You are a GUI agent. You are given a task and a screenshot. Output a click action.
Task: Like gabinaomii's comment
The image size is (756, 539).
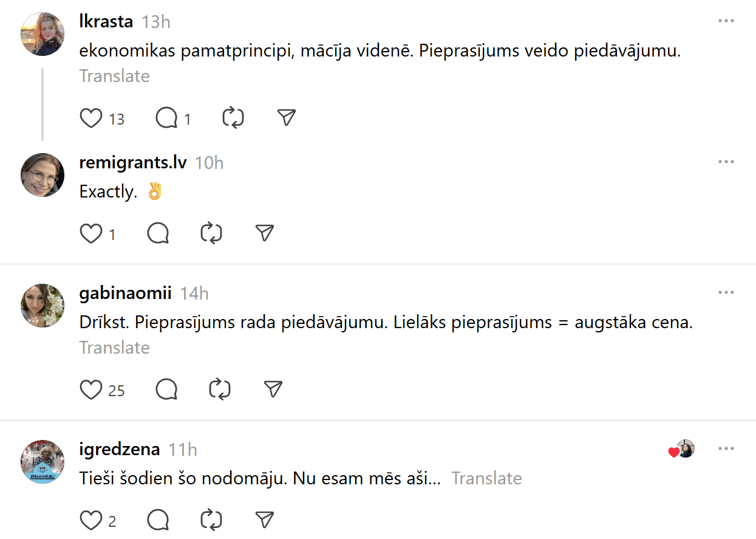pos(91,390)
